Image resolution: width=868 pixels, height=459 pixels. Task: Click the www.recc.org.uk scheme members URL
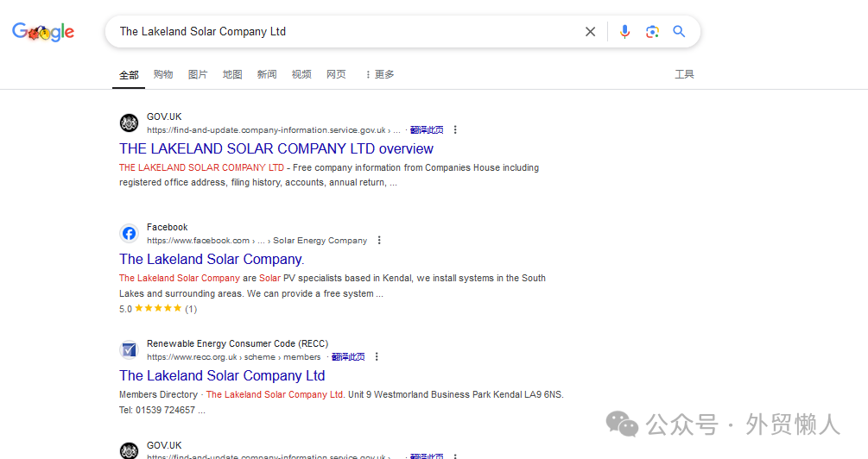tap(233, 356)
